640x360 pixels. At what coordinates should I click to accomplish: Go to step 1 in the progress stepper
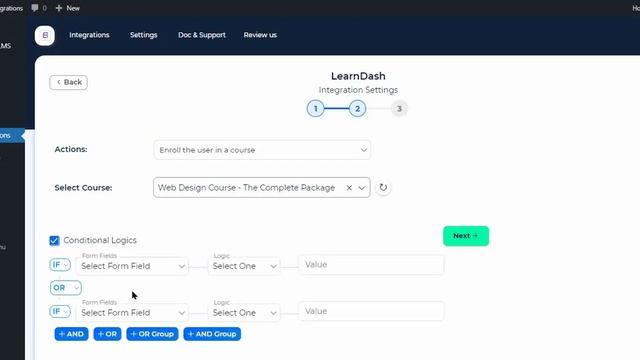click(x=316, y=109)
